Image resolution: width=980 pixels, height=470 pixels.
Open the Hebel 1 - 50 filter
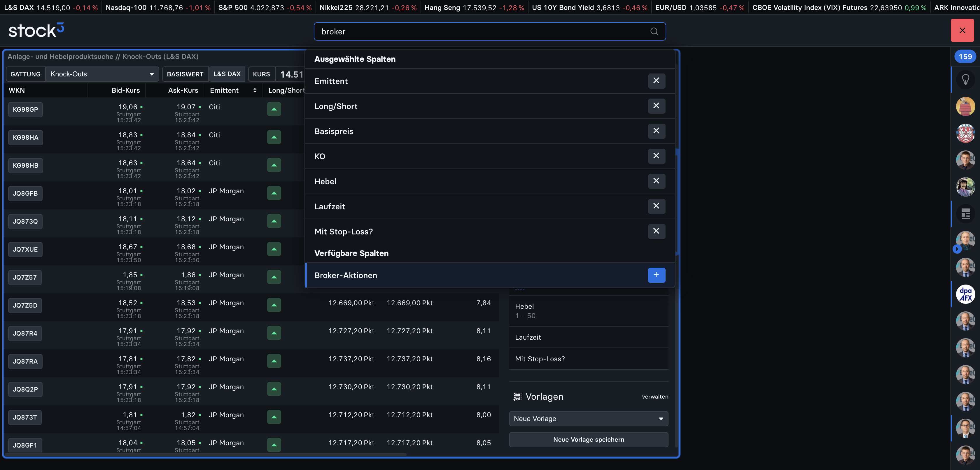coord(589,311)
